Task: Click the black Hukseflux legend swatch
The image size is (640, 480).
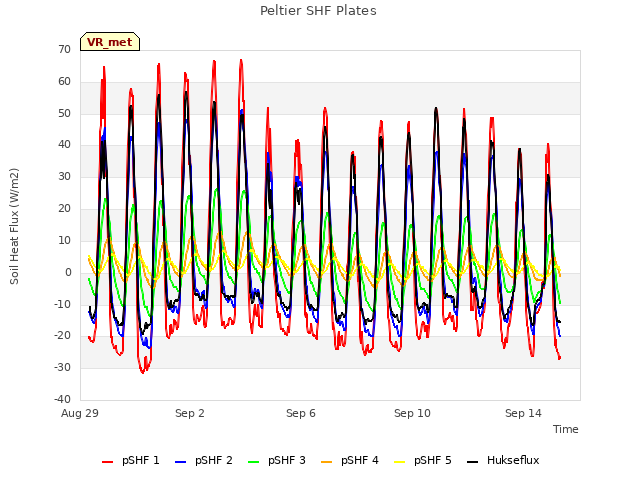Action: pos(473,462)
